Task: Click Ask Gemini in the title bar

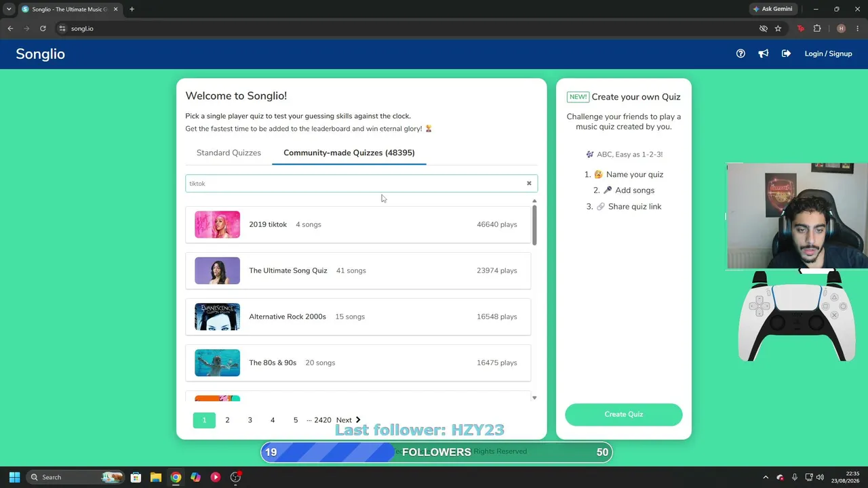Action: point(772,9)
